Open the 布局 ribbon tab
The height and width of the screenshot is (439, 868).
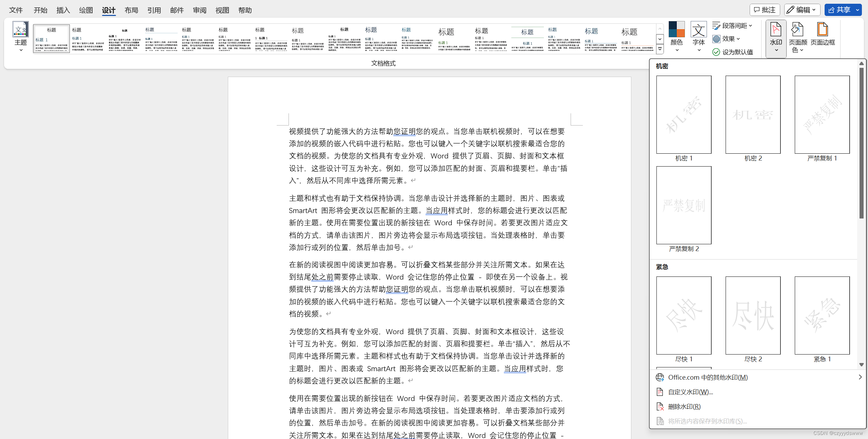click(x=131, y=10)
